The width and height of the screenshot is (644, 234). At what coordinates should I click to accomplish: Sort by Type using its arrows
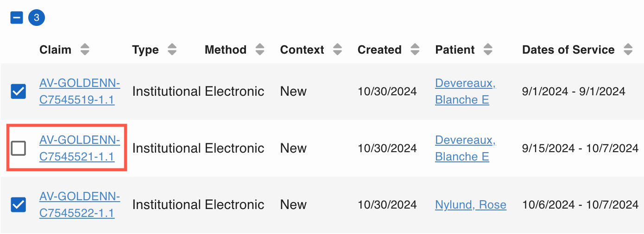pyautogui.click(x=172, y=50)
